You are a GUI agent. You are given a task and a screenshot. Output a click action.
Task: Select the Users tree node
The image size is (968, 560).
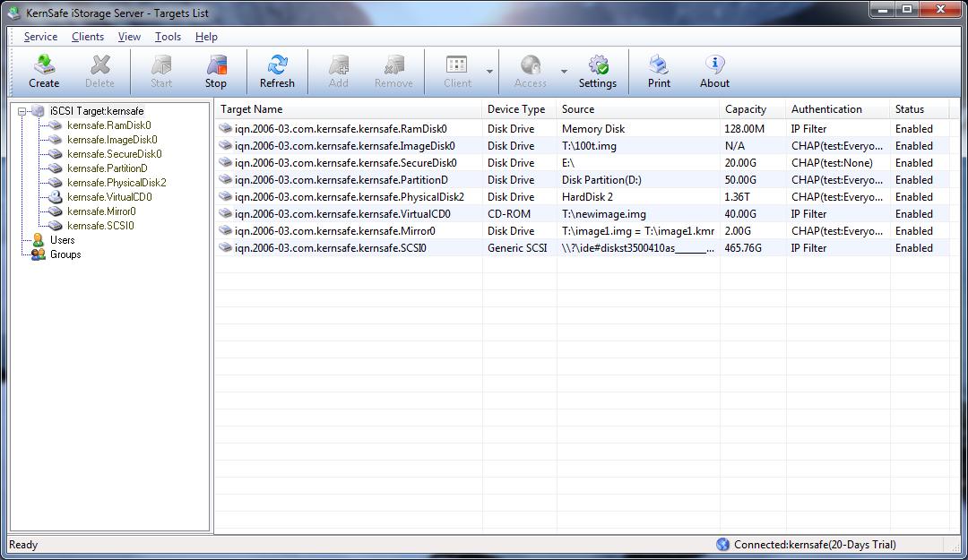click(62, 240)
